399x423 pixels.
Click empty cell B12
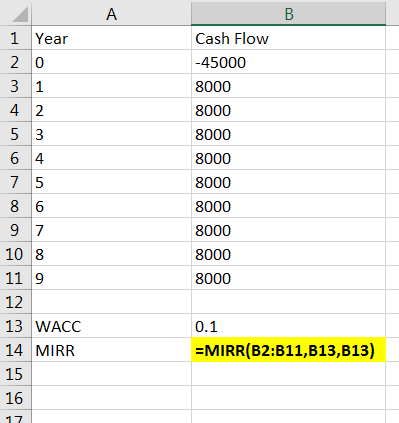point(289,302)
